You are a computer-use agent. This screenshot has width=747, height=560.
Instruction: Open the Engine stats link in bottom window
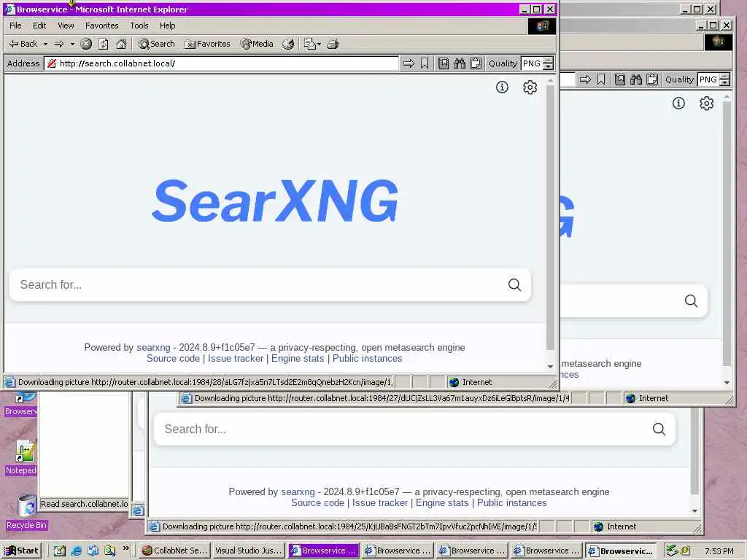coord(442,503)
